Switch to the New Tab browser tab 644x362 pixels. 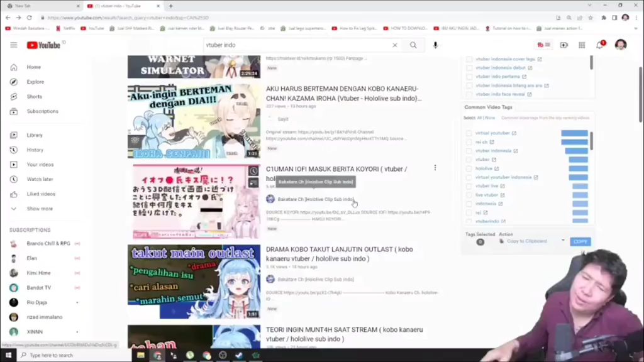[42, 6]
